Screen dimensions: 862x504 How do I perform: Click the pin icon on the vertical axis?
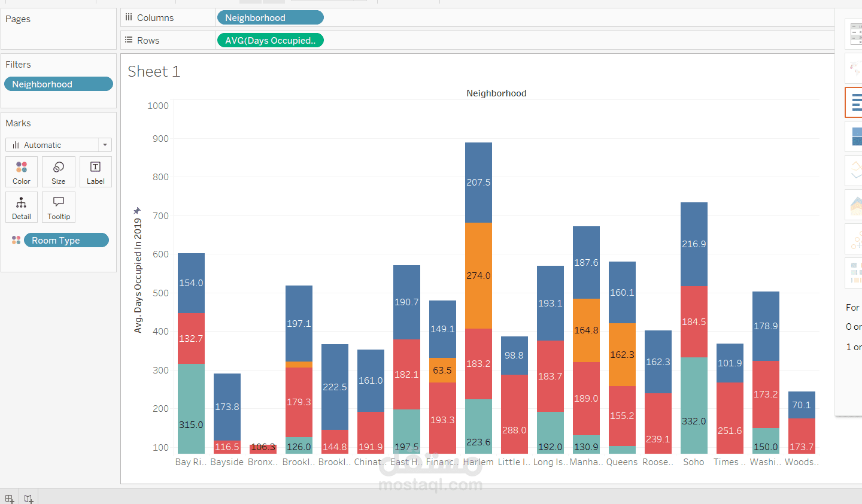click(x=137, y=211)
